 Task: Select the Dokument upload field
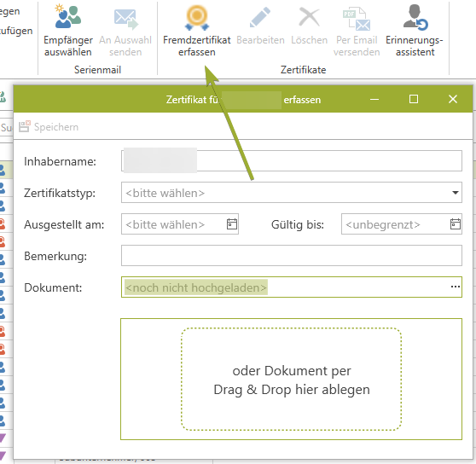(292, 287)
